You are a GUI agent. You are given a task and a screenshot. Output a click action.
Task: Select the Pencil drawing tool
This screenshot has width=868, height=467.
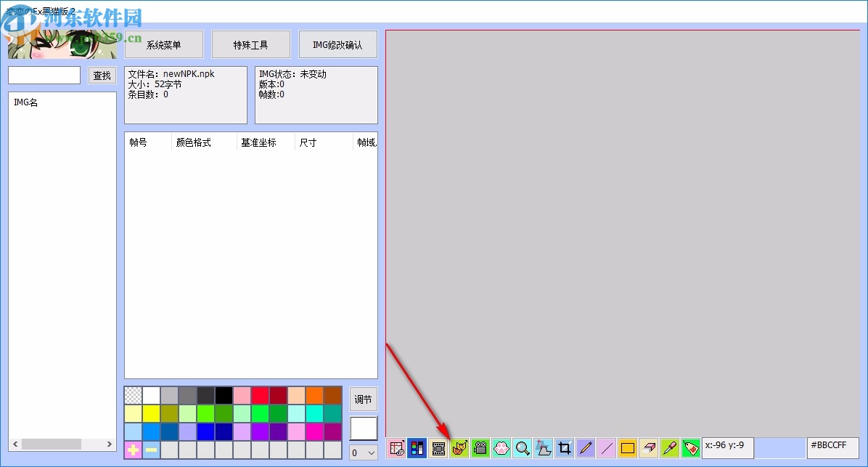[585, 448]
